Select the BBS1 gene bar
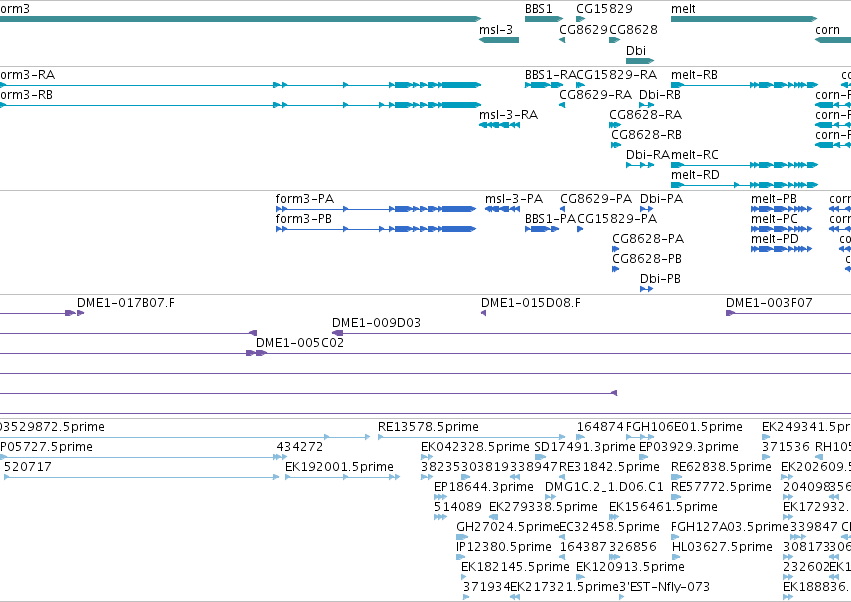This screenshot has height=602, width=851. [x=544, y=19]
